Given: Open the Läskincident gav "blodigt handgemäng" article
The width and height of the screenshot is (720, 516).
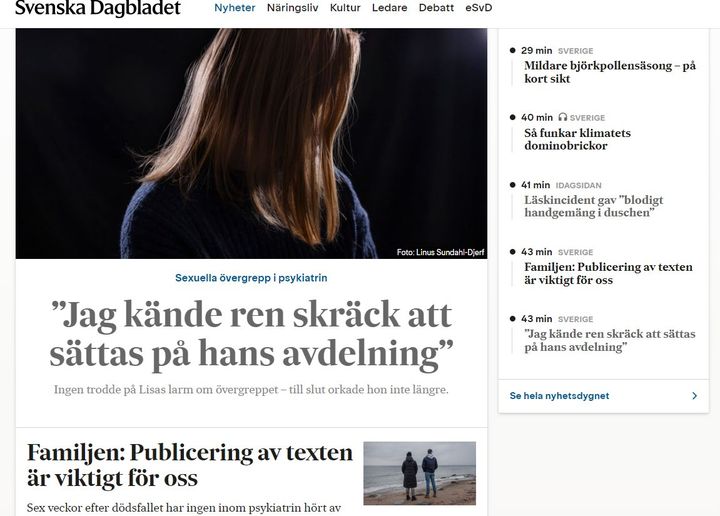Looking at the screenshot, I should pos(593,206).
